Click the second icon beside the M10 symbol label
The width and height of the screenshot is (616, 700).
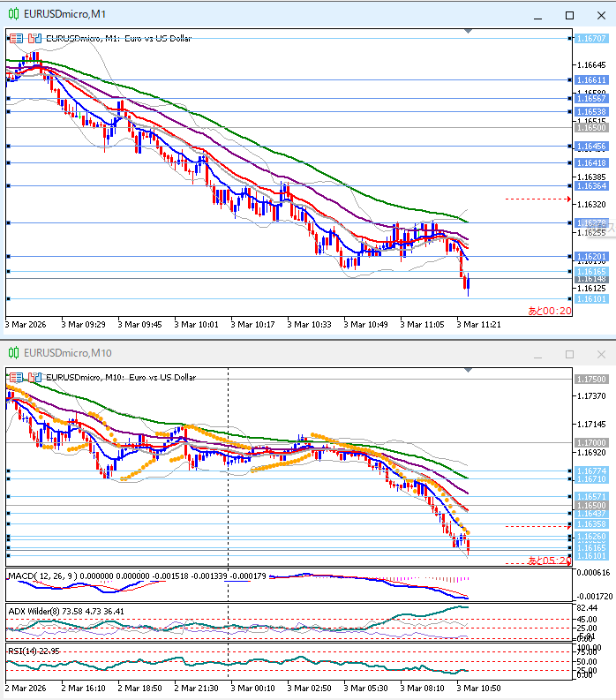point(34,377)
